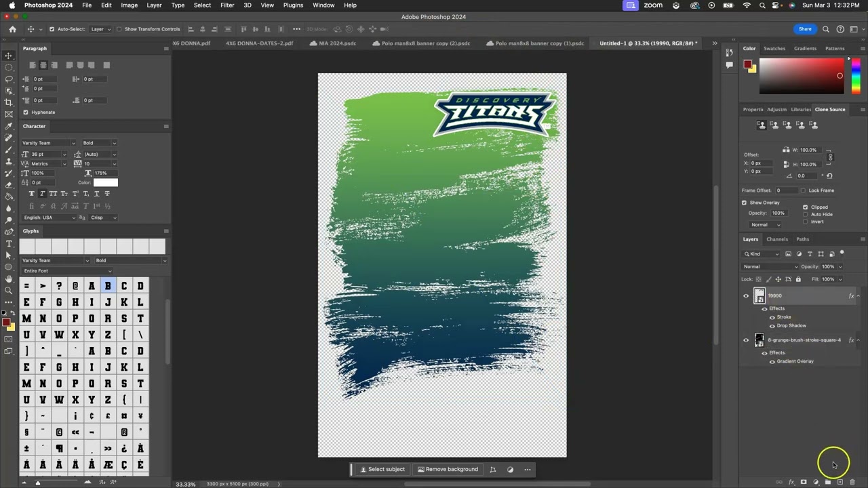Click the Share button
The width and height of the screenshot is (868, 488).
[x=805, y=29]
